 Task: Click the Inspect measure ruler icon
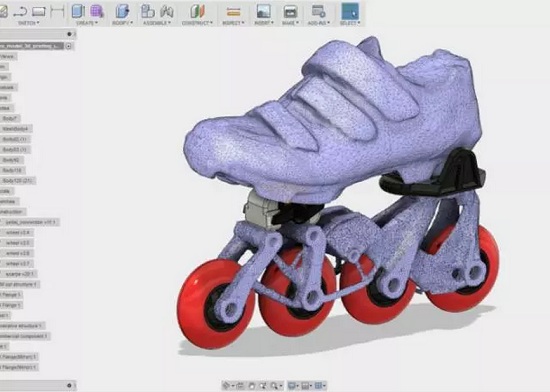233,12
